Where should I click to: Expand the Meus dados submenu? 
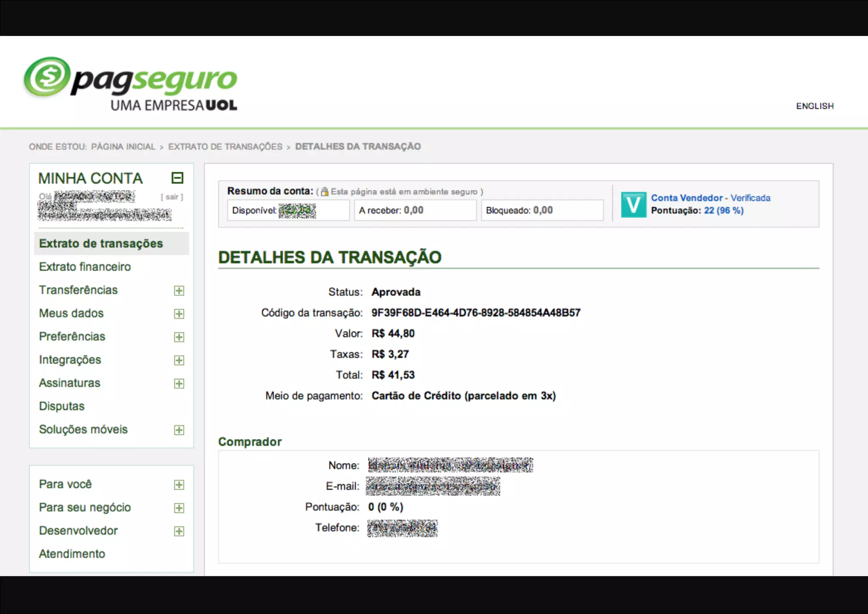179,314
